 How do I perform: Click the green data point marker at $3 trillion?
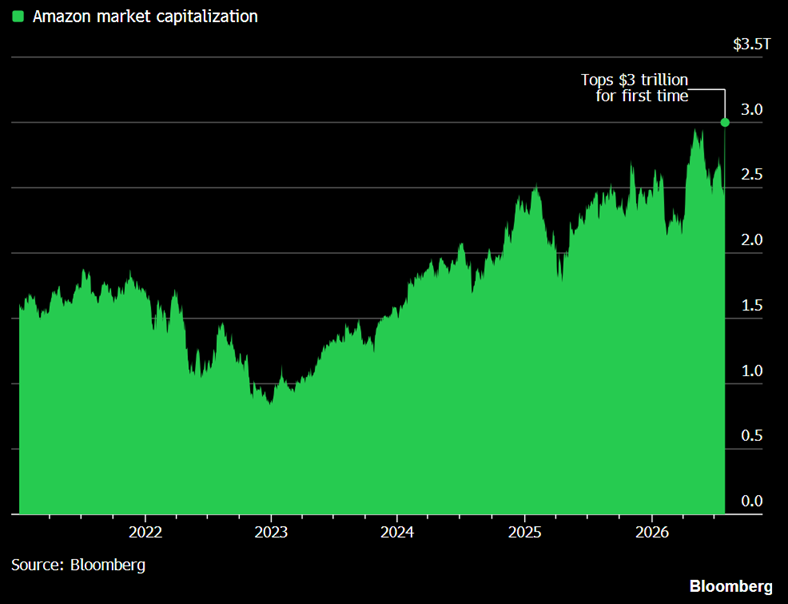click(725, 123)
